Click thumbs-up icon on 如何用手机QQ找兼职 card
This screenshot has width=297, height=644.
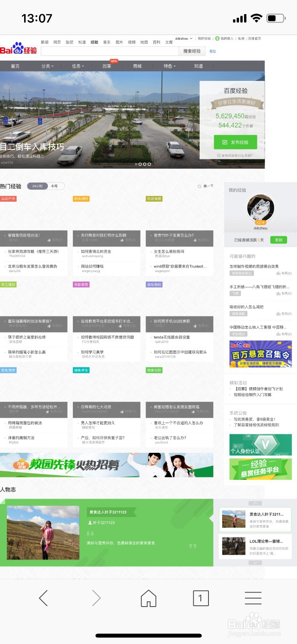195,326
